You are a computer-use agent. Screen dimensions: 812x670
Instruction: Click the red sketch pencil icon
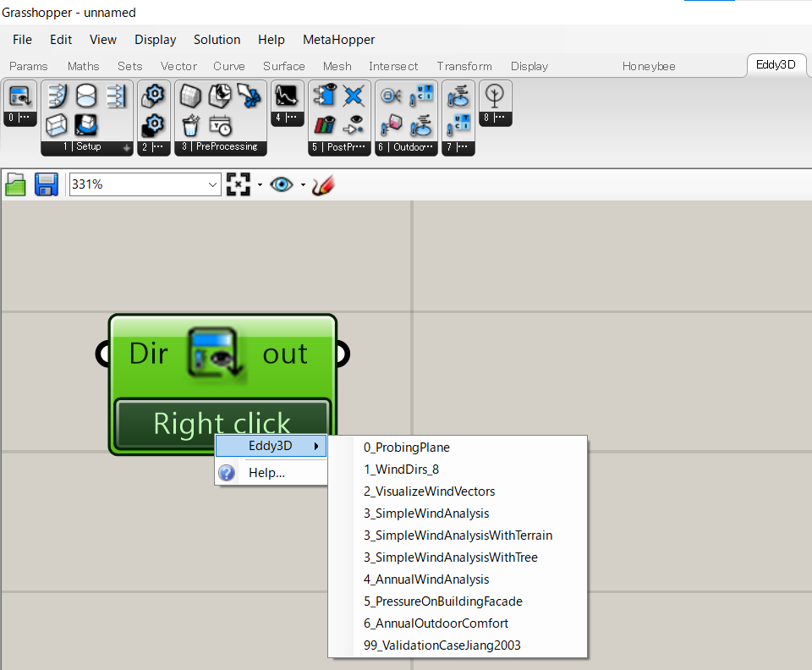pos(323,185)
